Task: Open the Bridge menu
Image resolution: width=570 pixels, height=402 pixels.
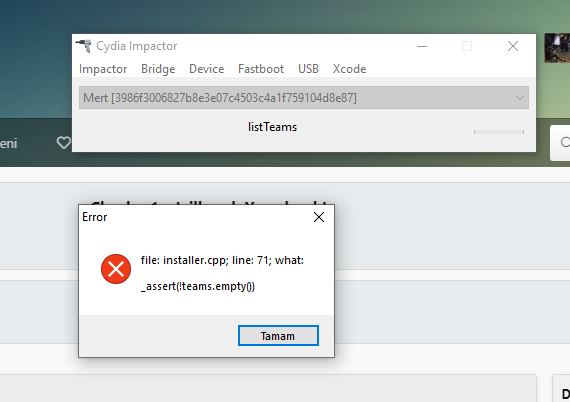Action: pos(158,69)
